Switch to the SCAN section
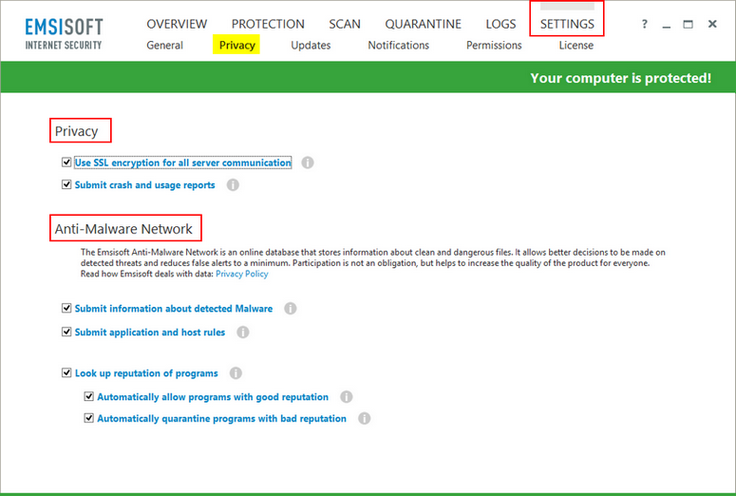This screenshot has width=736, height=496. tap(345, 24)
